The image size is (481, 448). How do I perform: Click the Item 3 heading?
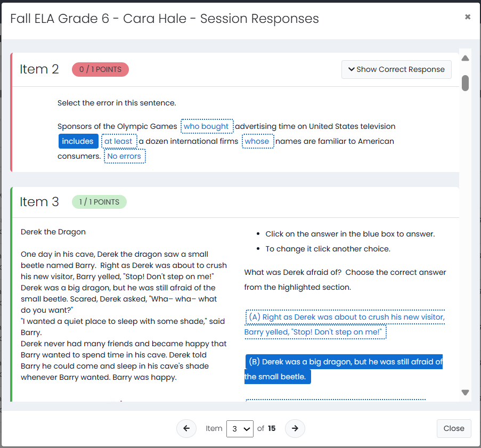[x=39, y=202]
